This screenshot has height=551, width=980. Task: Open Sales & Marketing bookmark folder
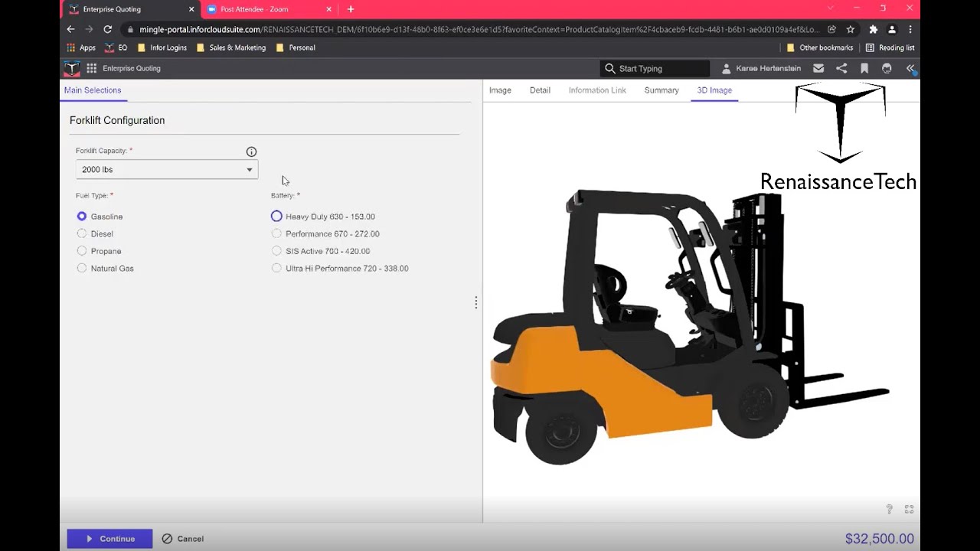(231, 47)
